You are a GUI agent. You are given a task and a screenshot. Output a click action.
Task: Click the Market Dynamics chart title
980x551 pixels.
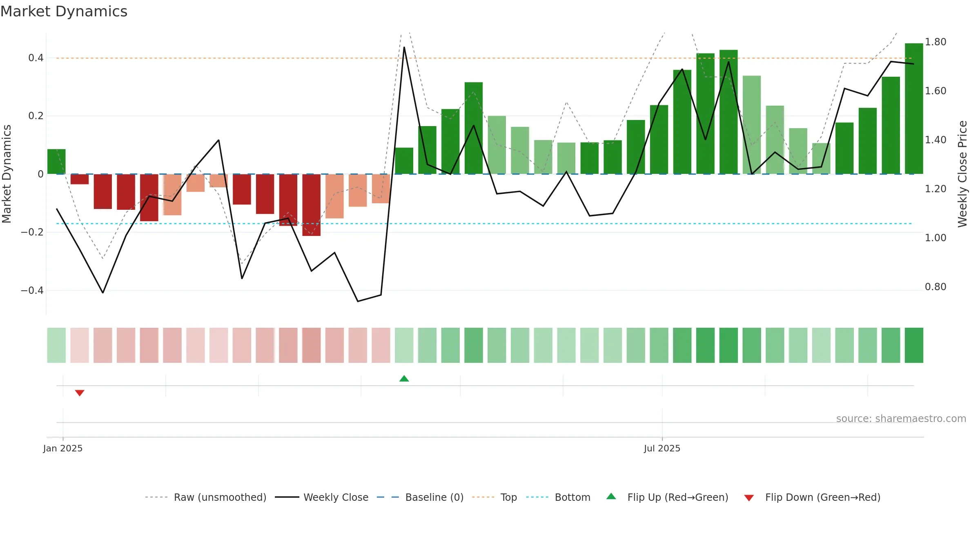click(x=64, y=11)
